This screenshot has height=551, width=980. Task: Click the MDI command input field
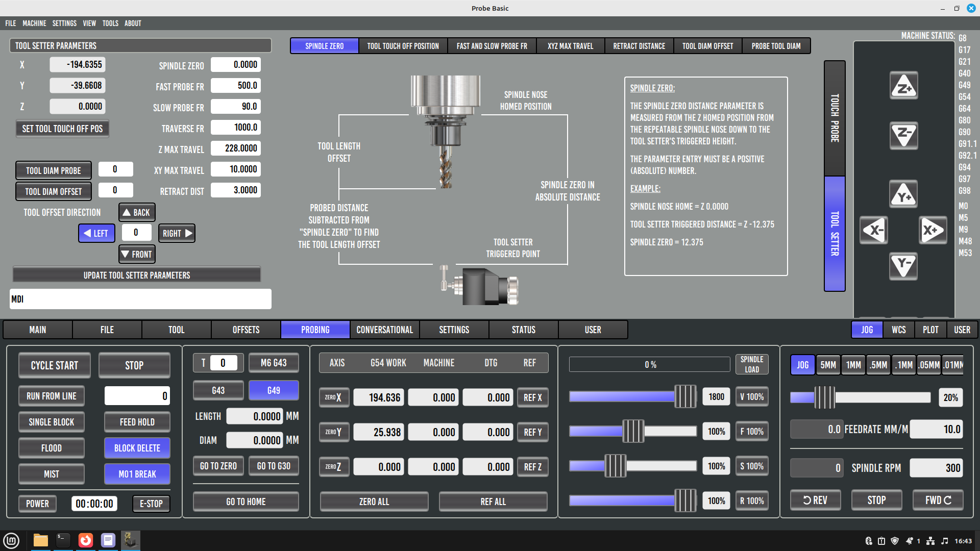[140, 299]
